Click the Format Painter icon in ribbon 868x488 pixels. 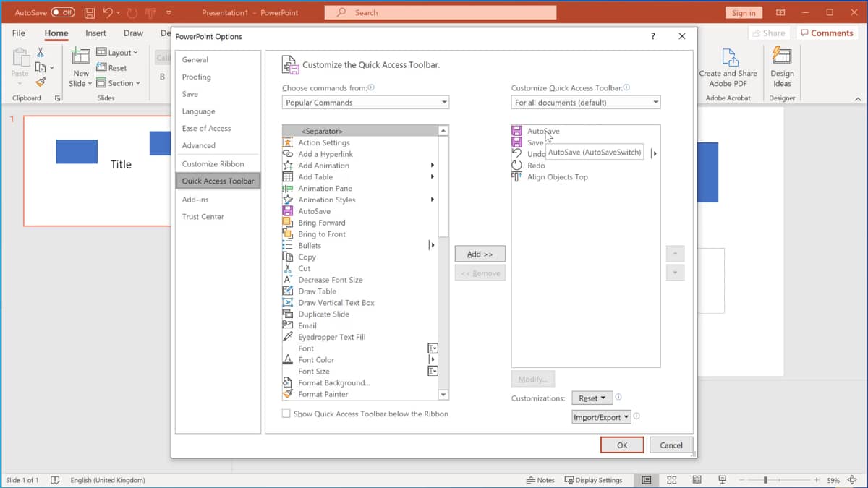(x=41, y=82)
